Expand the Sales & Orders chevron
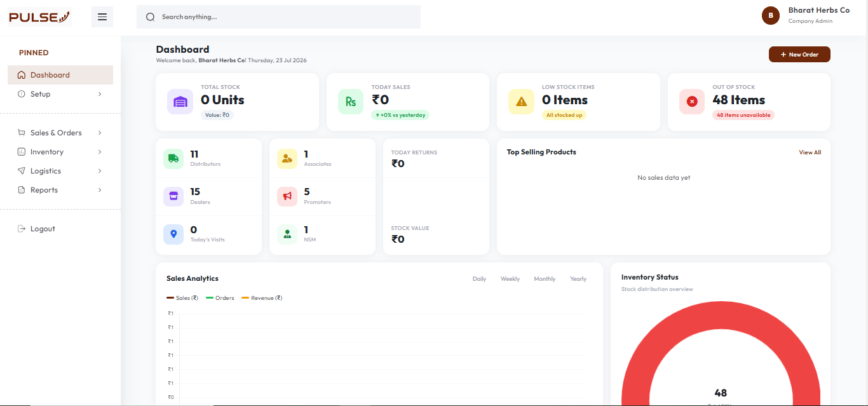Image resolution: width=868 pixels, height=406 pixels. pos(100,133)
